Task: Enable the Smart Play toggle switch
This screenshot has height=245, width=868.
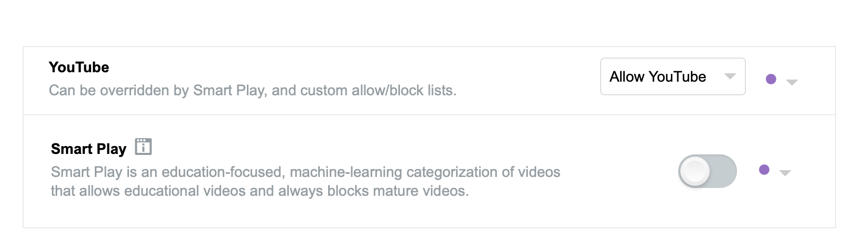Action: click(x=707, y=171)
